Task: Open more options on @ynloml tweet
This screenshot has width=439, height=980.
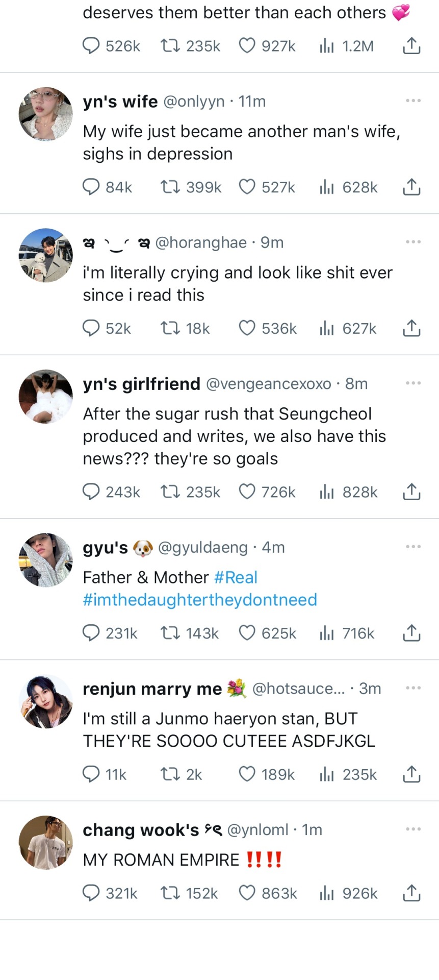Action: coord(413,829)
